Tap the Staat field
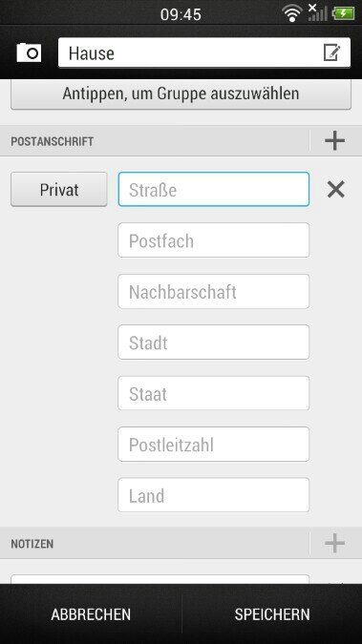This screenshot has height=644, width=362. pyautogui.click(x=214, y=393)
